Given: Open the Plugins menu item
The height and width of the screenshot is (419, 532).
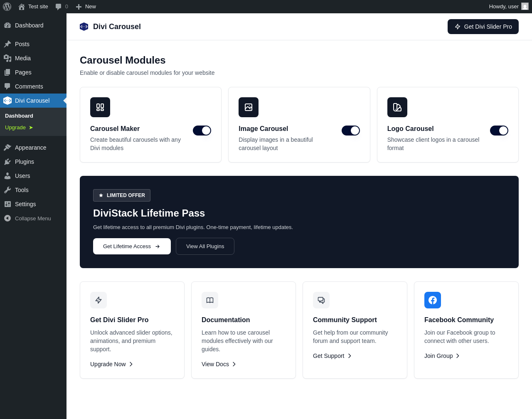Looking at the screenshot, I should click(33, 162).
